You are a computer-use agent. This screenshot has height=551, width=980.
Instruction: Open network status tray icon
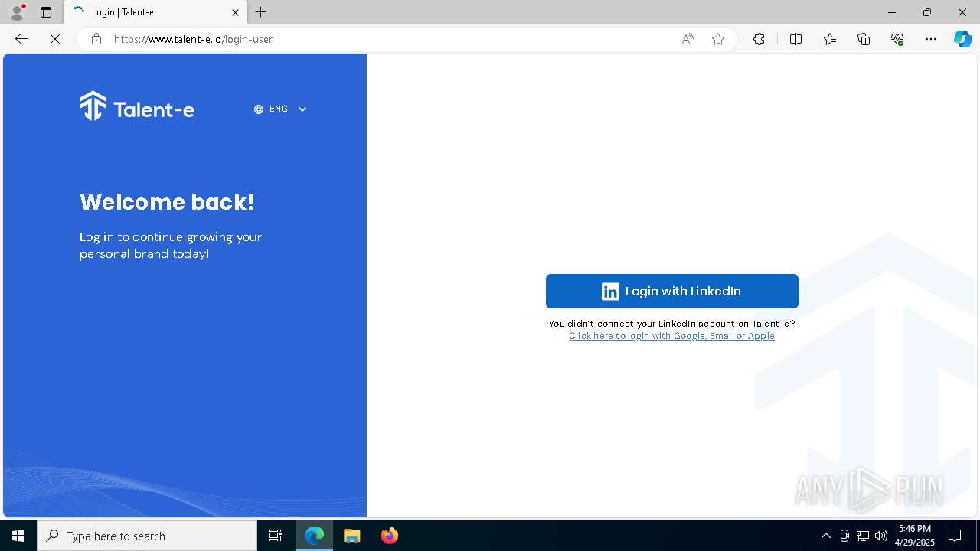coord(863,536)
